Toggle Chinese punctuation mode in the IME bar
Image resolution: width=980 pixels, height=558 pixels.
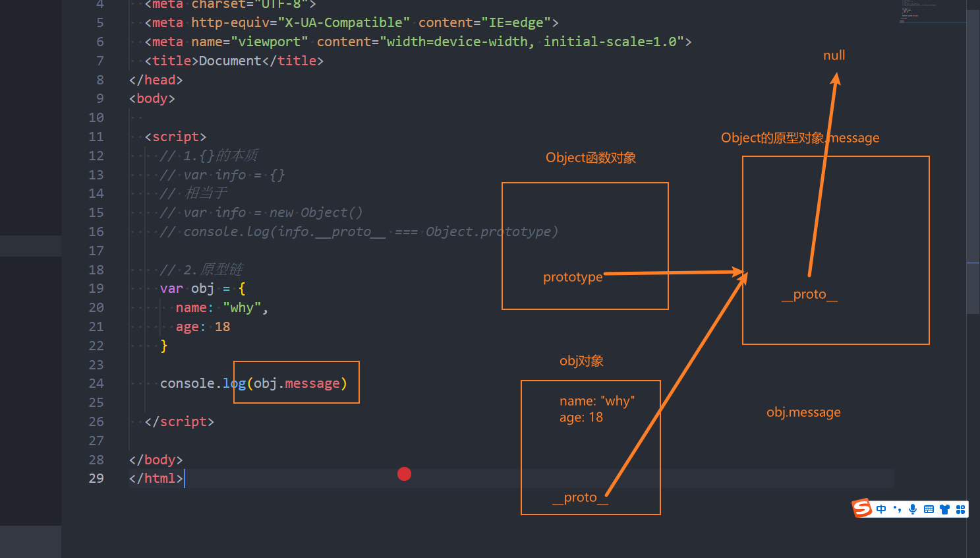[x=897, y=509]
